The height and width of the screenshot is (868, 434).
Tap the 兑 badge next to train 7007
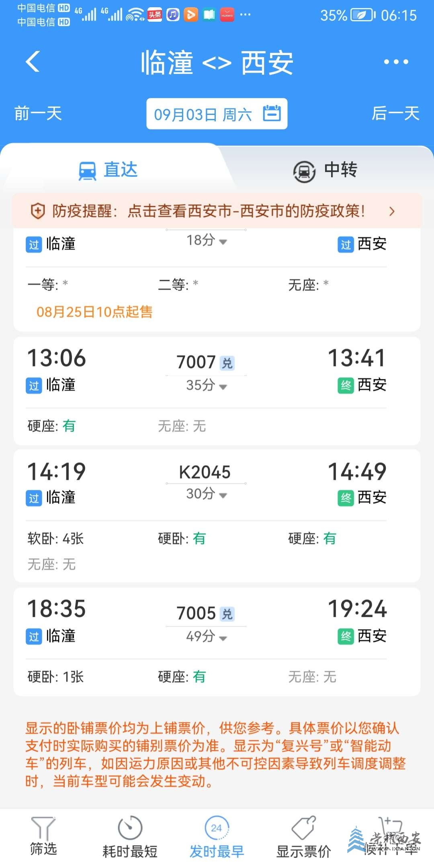[227, 363]
